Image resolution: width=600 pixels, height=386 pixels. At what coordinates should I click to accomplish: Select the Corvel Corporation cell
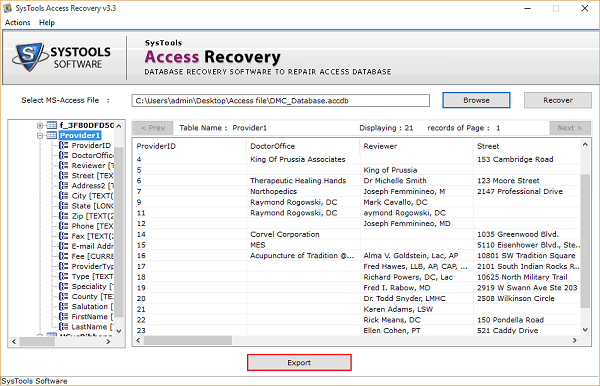click(x=303, y=235)
